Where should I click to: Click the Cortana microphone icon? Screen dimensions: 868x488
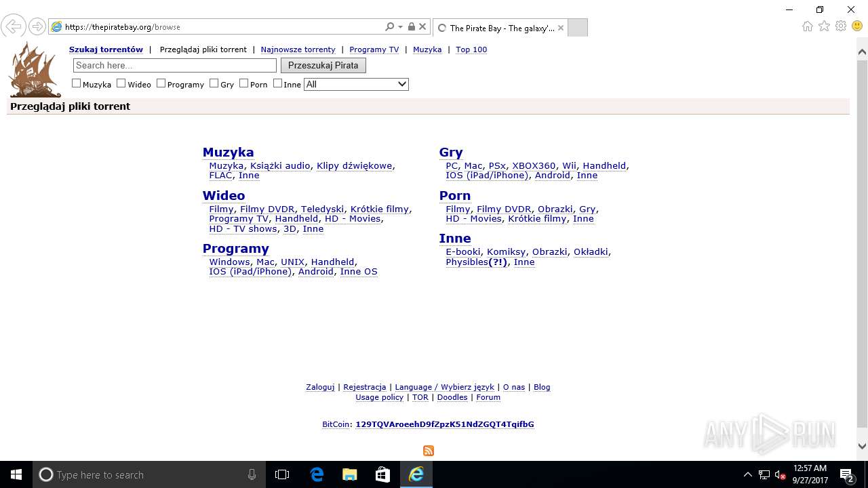pyautogui.click(x=252, y=474)
